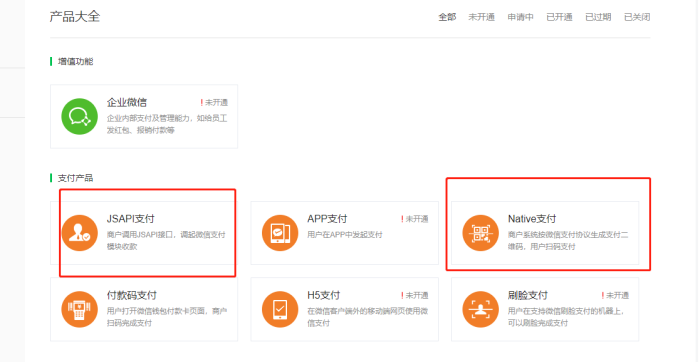Click the green 企业微信 chat icon
The image size is (700, 362).
click(79, 117)
